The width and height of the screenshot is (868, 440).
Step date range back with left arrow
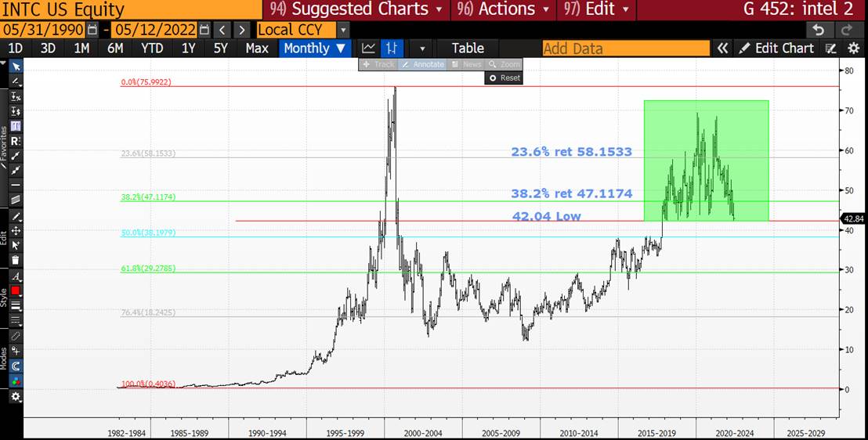point(222,30)
